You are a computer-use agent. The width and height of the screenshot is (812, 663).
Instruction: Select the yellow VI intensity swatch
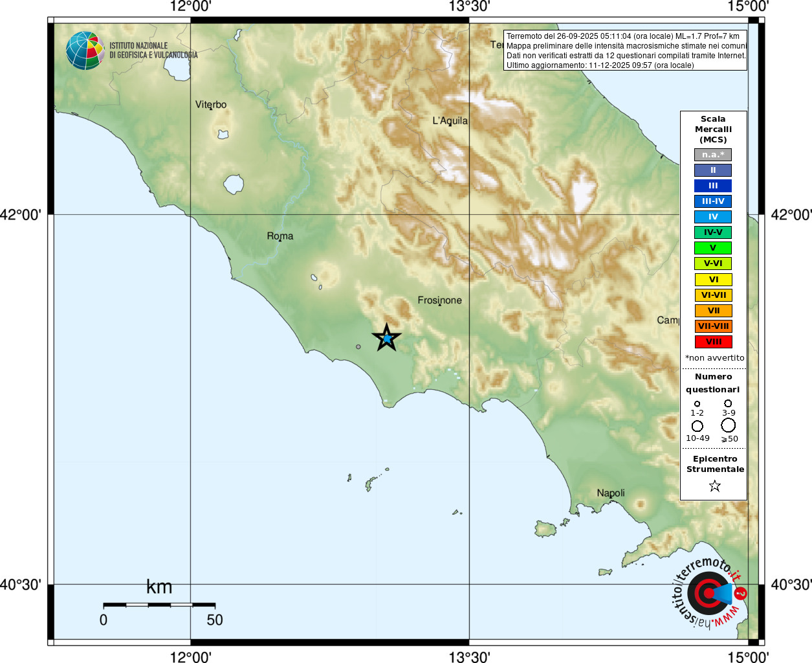point(713,280)
